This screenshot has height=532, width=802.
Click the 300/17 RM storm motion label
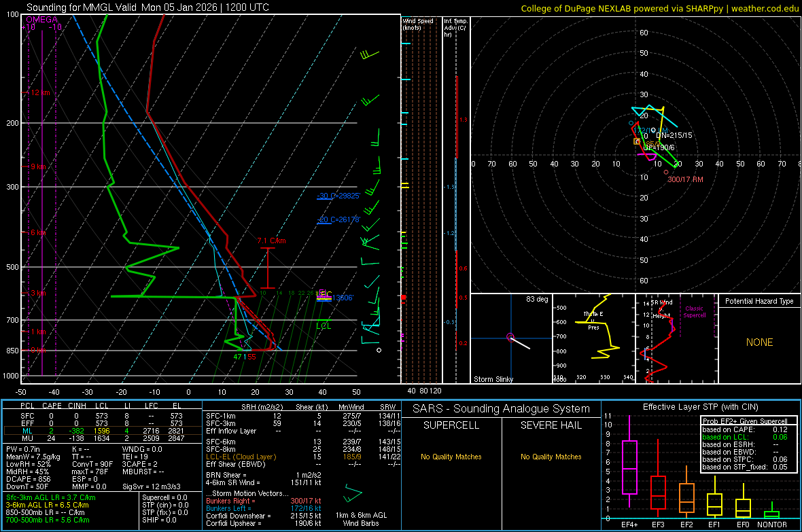[685, 179]
